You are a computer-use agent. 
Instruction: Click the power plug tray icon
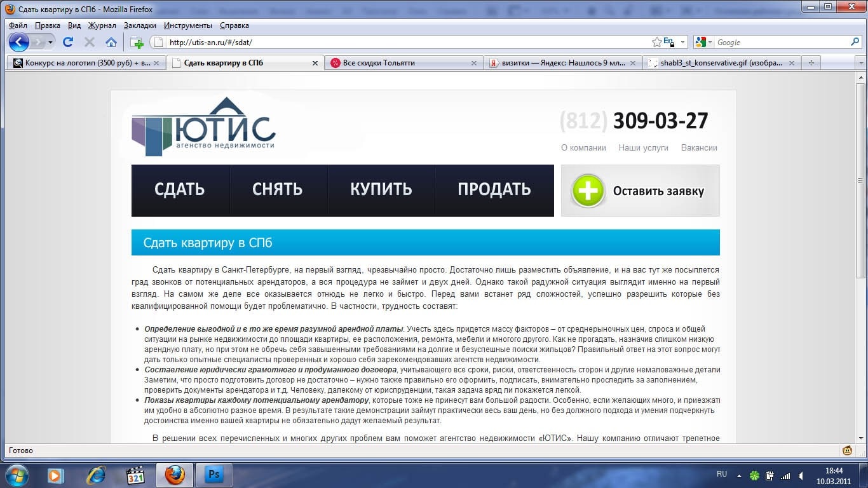click(x=770, y=475)
